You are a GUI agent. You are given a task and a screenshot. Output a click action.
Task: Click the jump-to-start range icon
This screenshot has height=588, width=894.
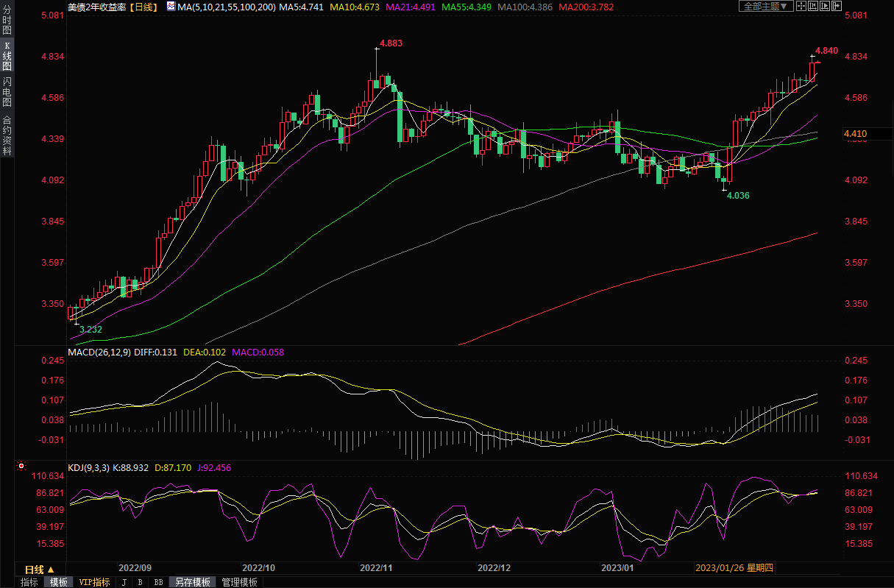pos(812,6)
